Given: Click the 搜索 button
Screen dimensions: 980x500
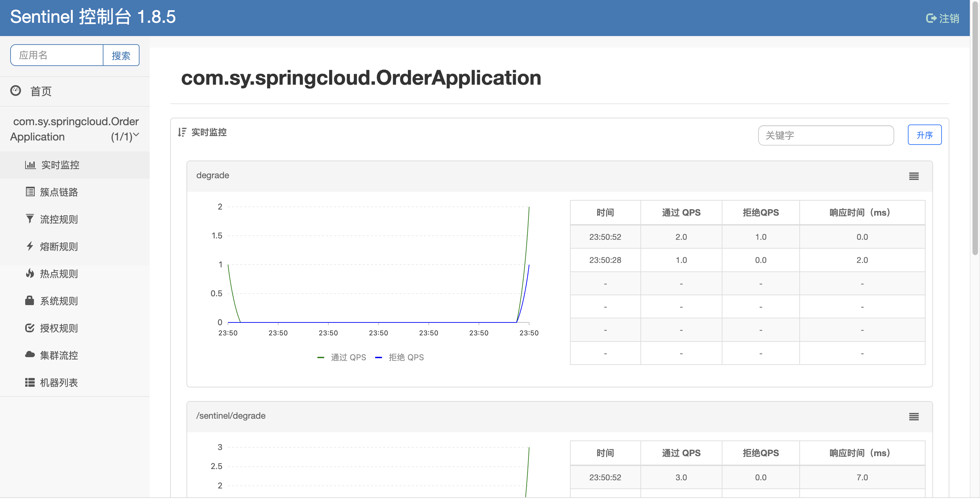Looking at the screenshot, I should 121,55.
